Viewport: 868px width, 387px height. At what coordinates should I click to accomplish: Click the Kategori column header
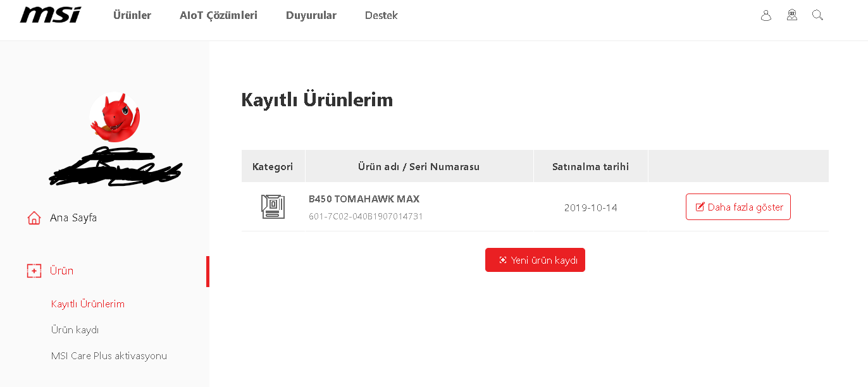click(x=273, y=167)
